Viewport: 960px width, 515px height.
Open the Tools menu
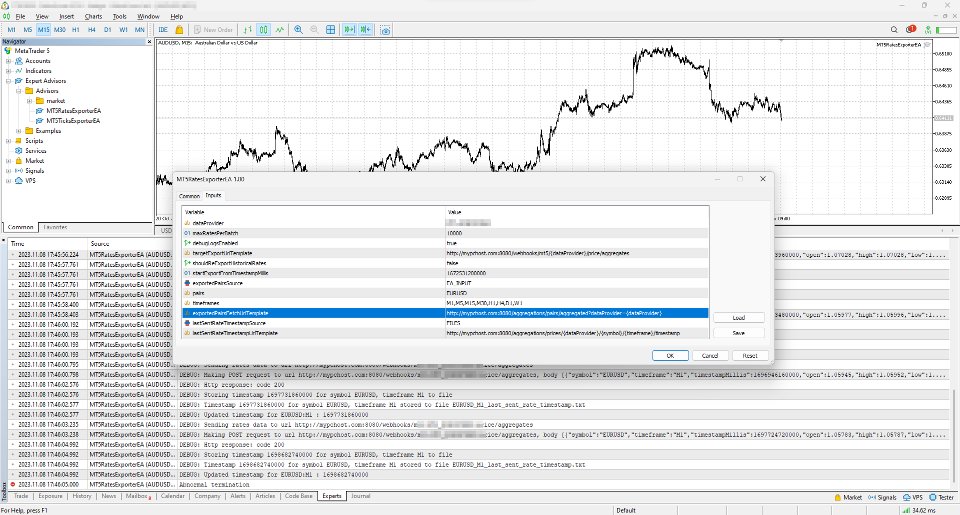[119, 17]
